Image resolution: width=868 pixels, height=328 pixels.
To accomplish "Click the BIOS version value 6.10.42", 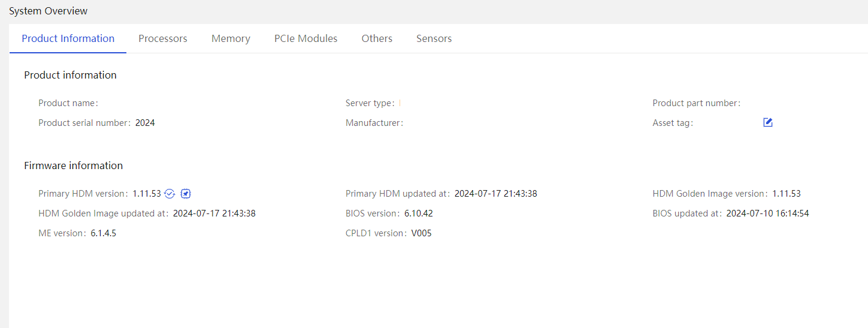I will coord(419,213).
